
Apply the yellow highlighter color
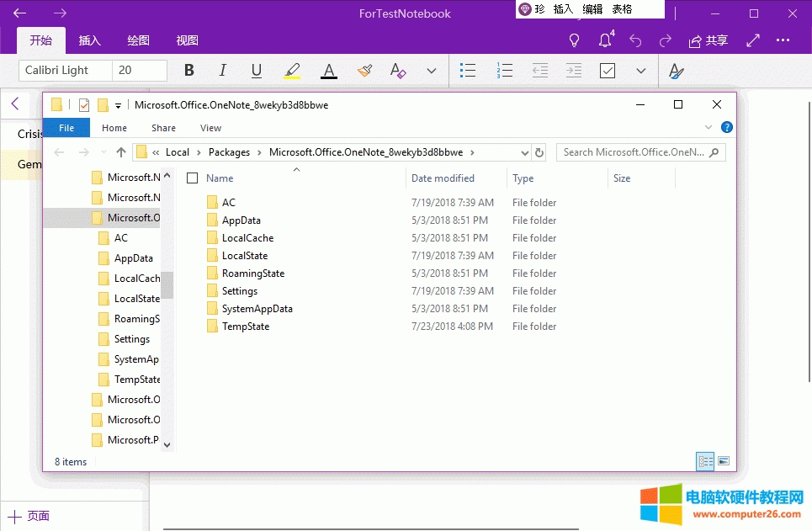(x=292, y=71)
